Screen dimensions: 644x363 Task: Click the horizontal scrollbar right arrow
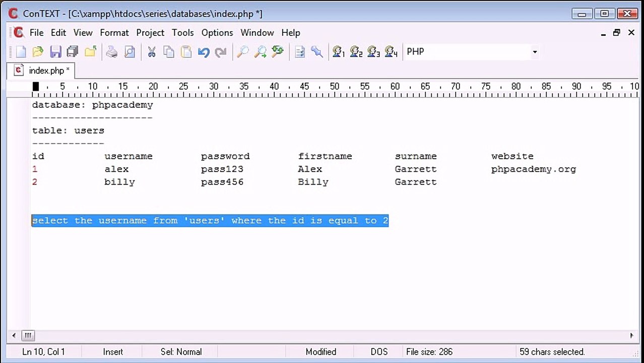(631, 335)
